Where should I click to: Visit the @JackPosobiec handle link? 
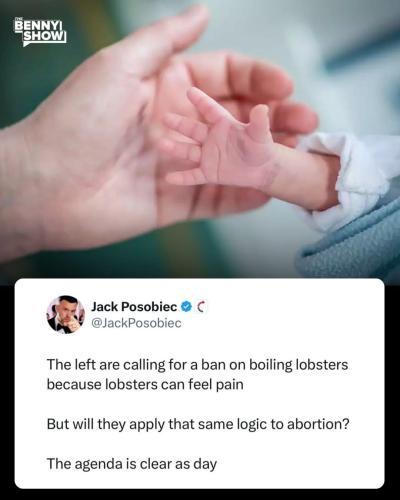pyautogui.click(x=136, y=323)
